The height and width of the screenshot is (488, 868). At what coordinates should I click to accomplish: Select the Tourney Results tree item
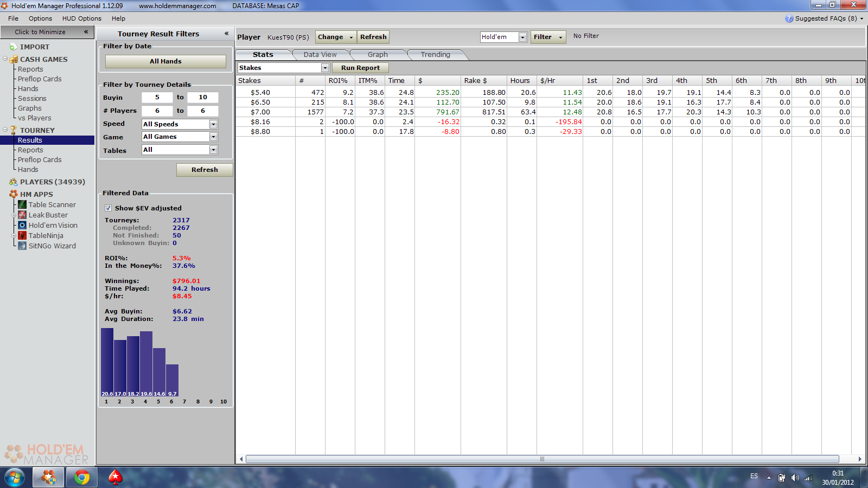tap(30, 140)
